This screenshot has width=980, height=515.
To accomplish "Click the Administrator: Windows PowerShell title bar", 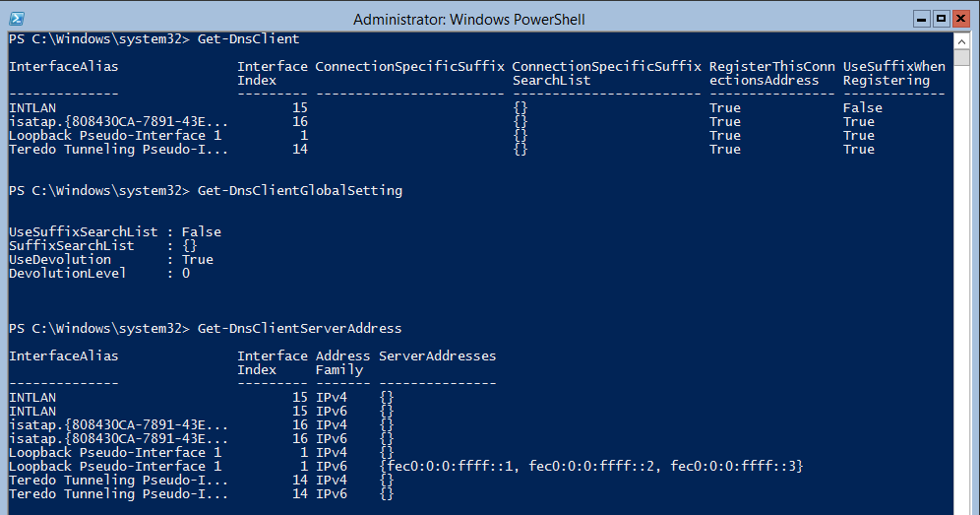I will (x=468, y=20).
